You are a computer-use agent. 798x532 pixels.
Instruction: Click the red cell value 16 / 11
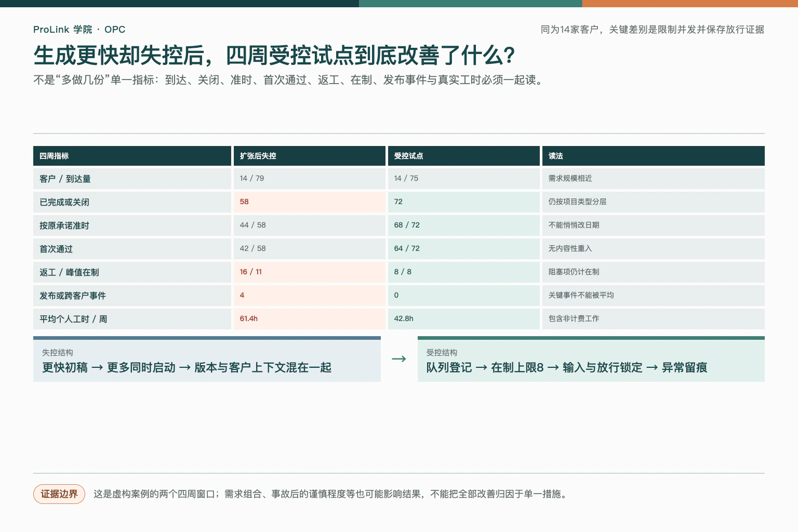pos(251,272)
